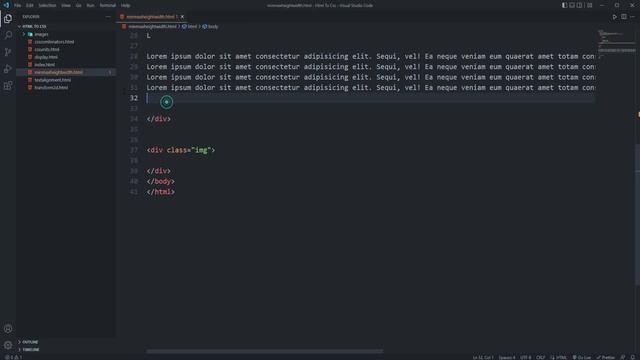The image size is (640, 360).
Task: Click UTF-8 encoding in status bar
Action: (x=525, y=357)
